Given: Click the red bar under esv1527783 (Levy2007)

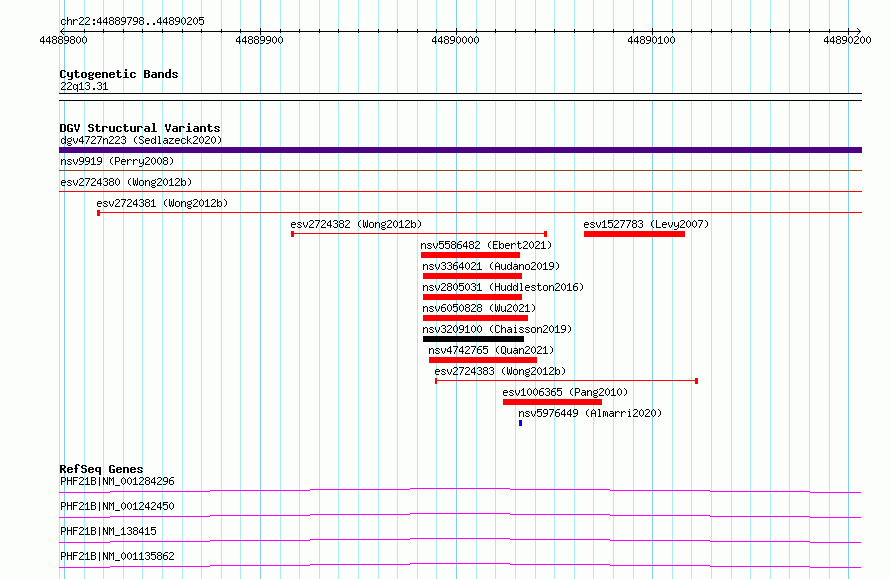Looking at the screenshot, I should click(634, 234).
